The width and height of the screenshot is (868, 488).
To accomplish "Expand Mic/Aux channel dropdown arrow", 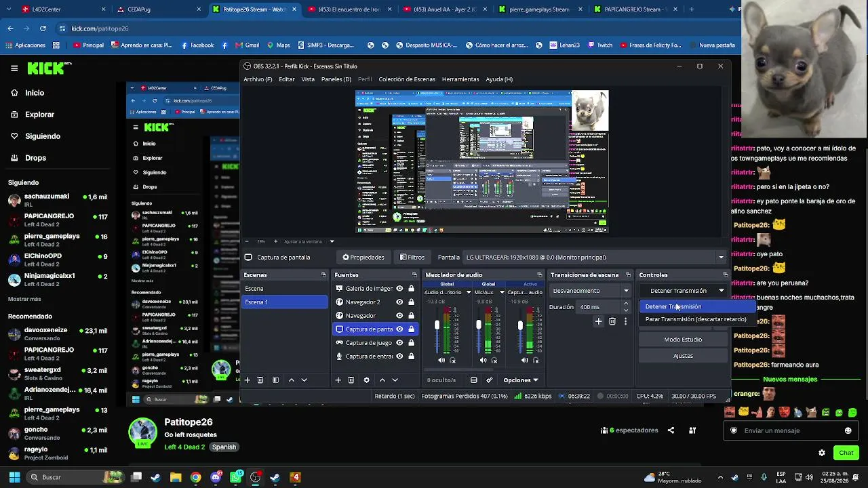I will point(502,292).
